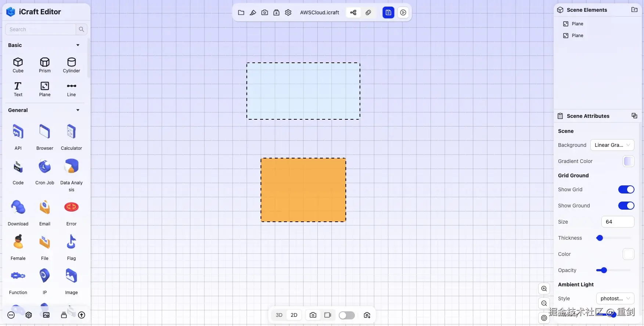Viewport: 644px width, 326px height.
Task: Click the upload arrow icon bottom left
Action: [82, 315]
